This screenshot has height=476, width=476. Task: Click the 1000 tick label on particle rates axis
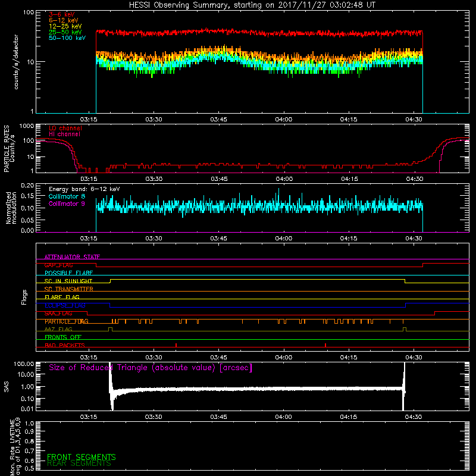click(27, 126)
